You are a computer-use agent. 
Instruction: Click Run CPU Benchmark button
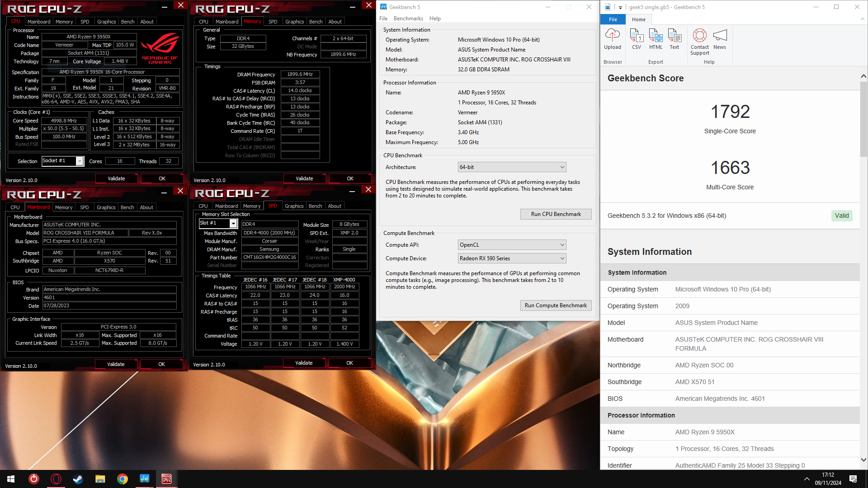pyautogui.click(x=556, y=214)
